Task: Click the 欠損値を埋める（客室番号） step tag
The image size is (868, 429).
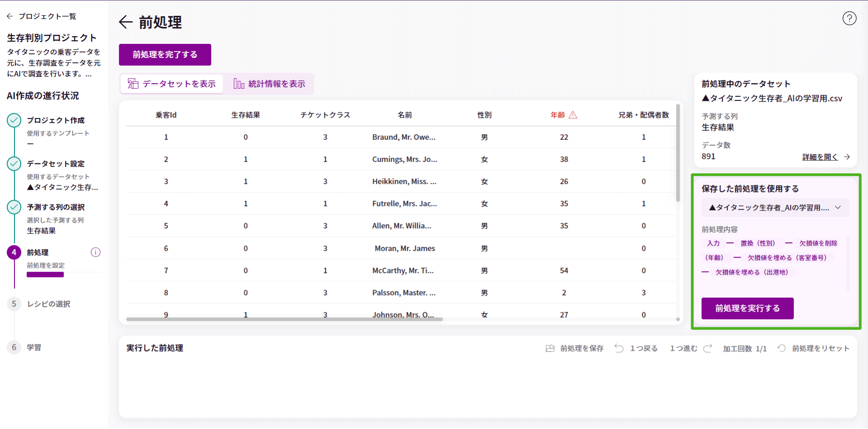Action: pos(787,258)
